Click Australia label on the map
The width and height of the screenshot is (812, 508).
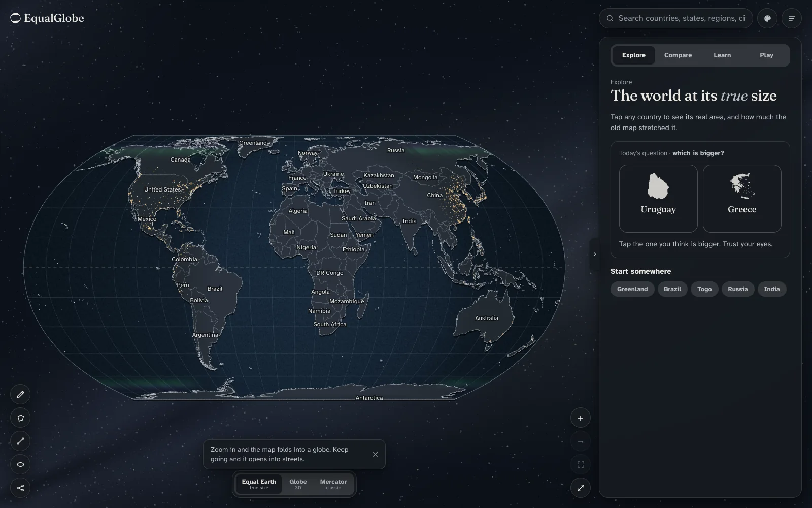click(486, 318)
